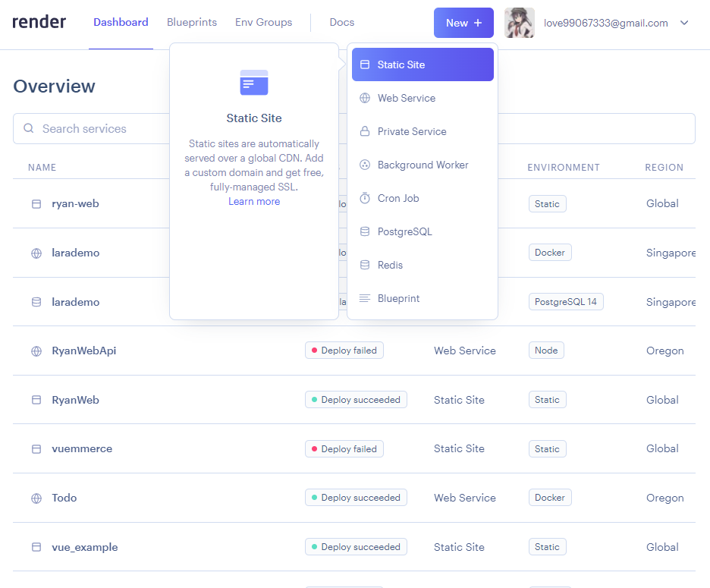Click the Static badge in ryan-web row
The image size is (710, 588).
tap(547, 204)
